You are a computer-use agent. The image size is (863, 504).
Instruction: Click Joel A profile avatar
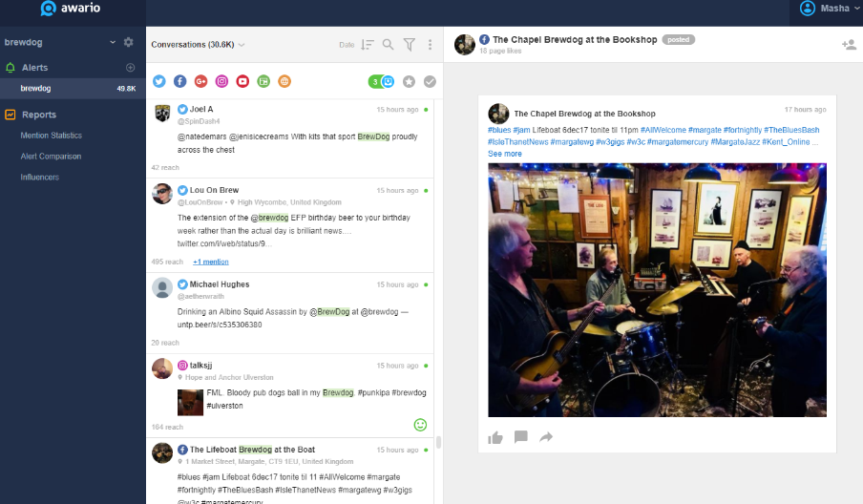pyautogui.click(x=162, y=113)
